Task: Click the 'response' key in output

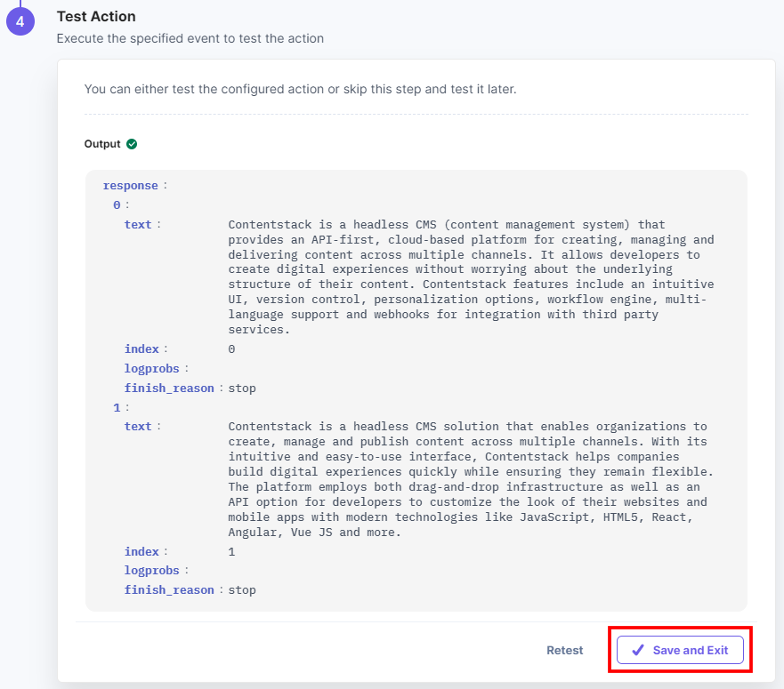Action: point(130,185)
